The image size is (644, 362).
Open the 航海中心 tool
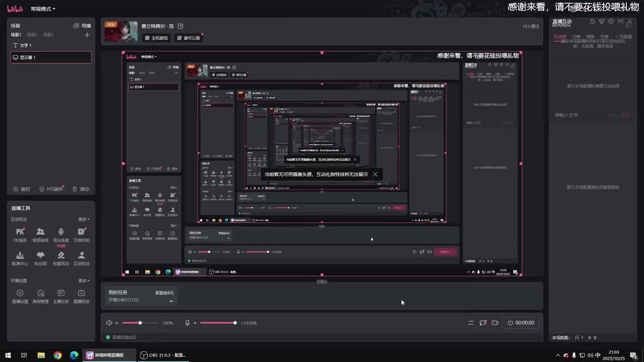tap(20, 258)
